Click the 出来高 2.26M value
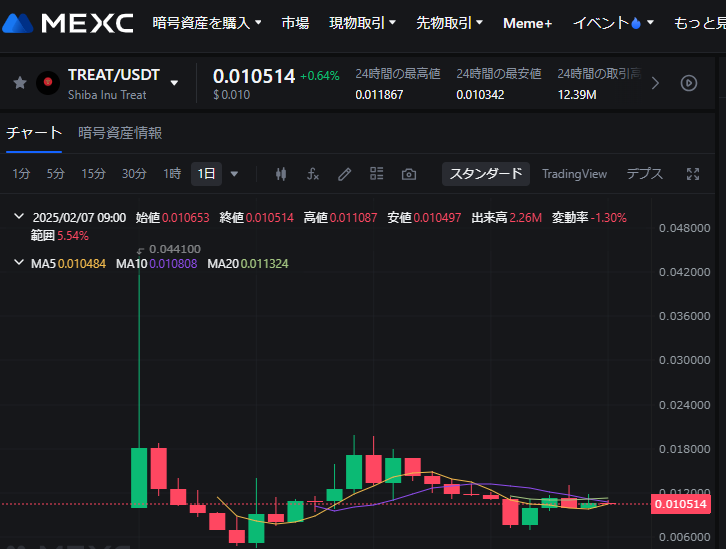726x549 pixels. 507,218
